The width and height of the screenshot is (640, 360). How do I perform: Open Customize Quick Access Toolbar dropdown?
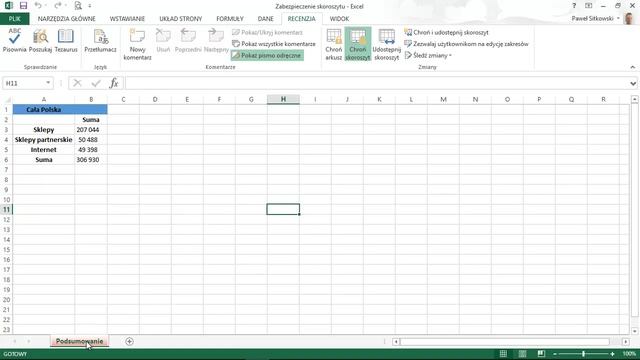(90, 6)
